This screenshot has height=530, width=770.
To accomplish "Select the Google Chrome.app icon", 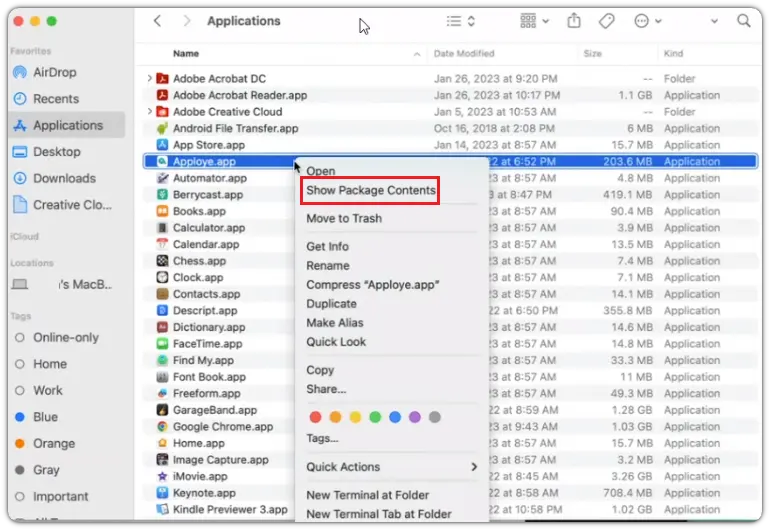I will [x=162, y=427].
